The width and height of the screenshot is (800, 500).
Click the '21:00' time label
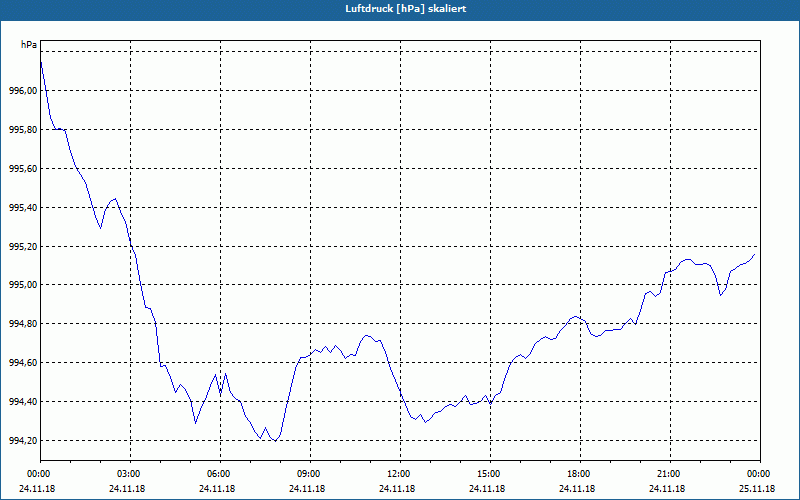670,474
